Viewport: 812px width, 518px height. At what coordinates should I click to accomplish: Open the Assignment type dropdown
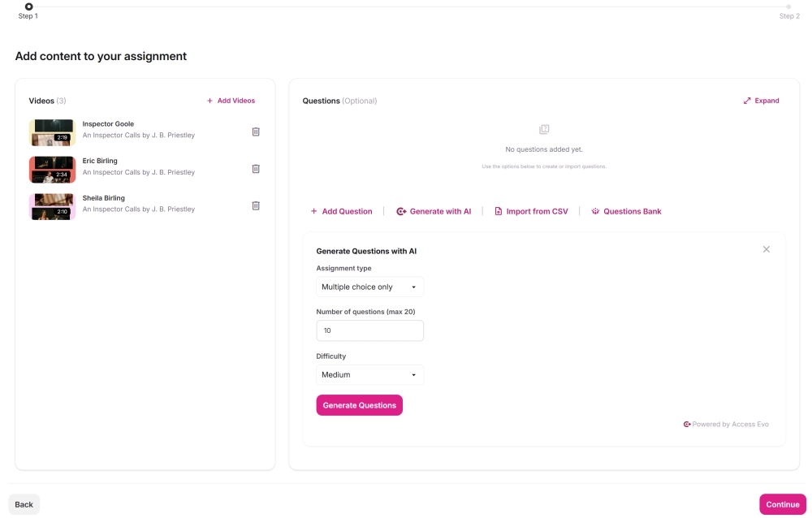click(369, 286)
